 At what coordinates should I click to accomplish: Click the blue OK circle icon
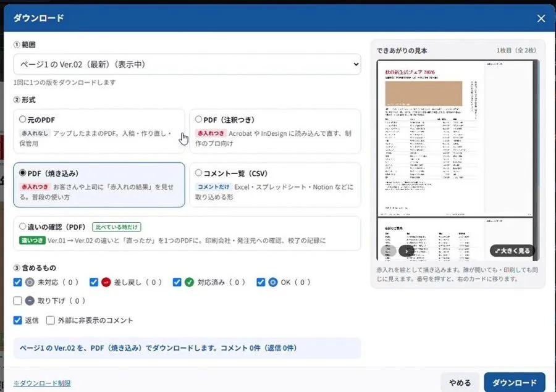pos(273,282)
